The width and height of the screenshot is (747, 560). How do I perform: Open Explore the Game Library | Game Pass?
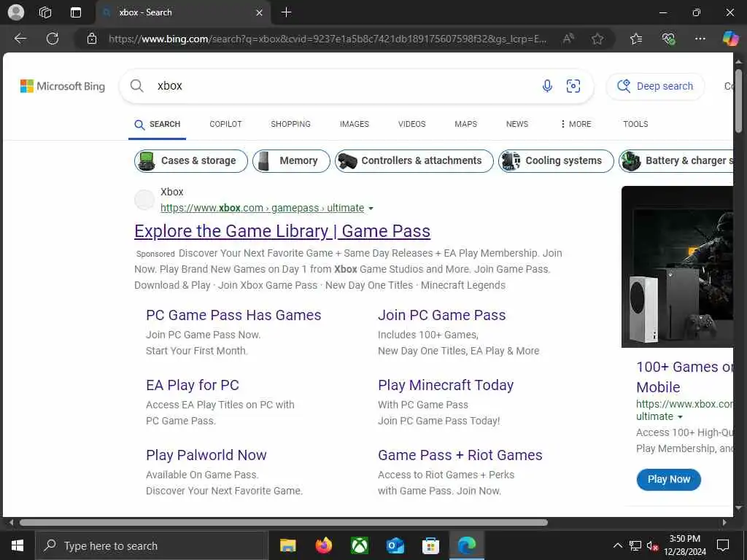tap(282, 231)
